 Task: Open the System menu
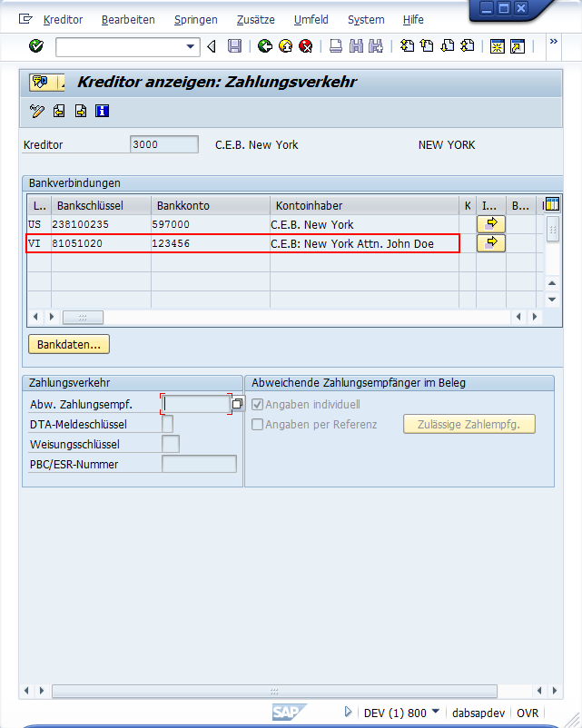pyautogui.click(x=366, y=20)
